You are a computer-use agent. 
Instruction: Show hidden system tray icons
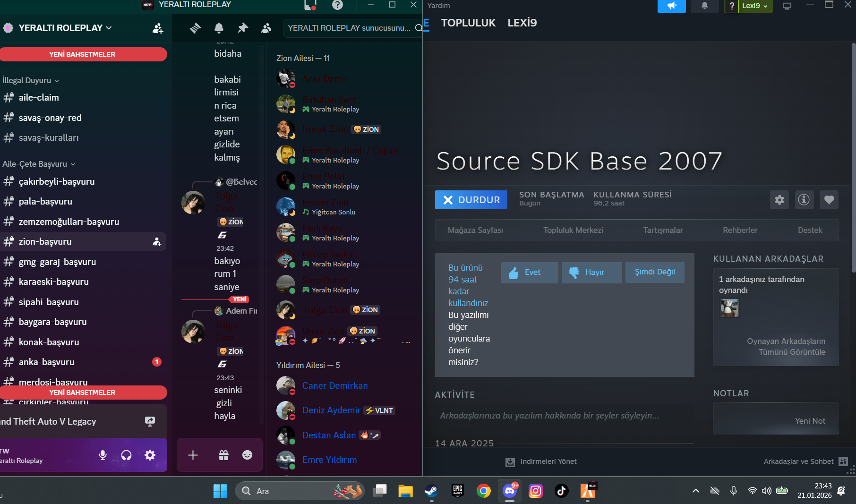(x=695, y=491)
